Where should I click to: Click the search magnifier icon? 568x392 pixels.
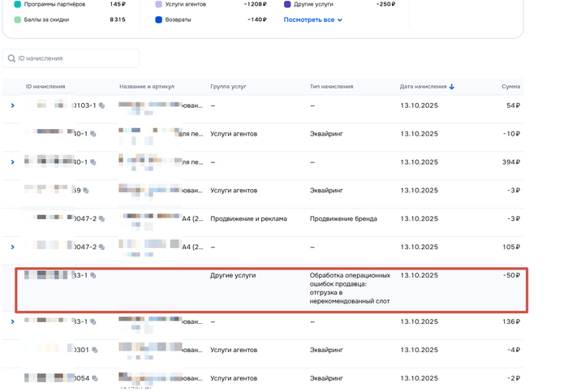11,58
